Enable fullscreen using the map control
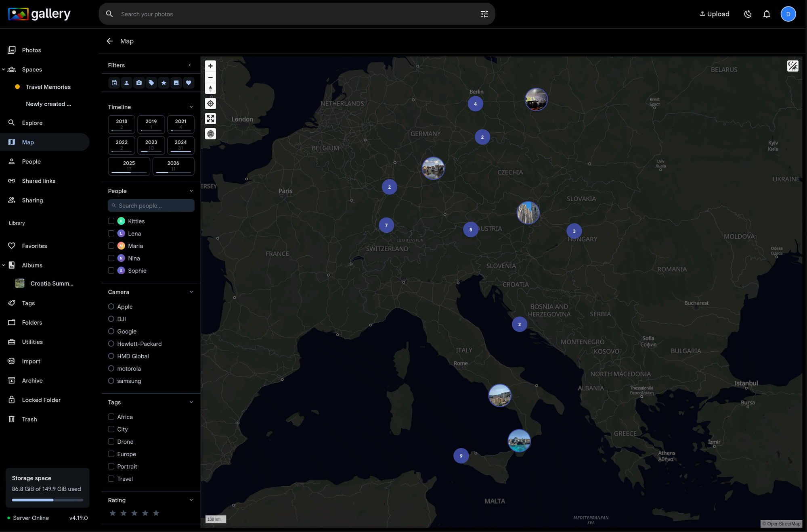 [210, 118]
